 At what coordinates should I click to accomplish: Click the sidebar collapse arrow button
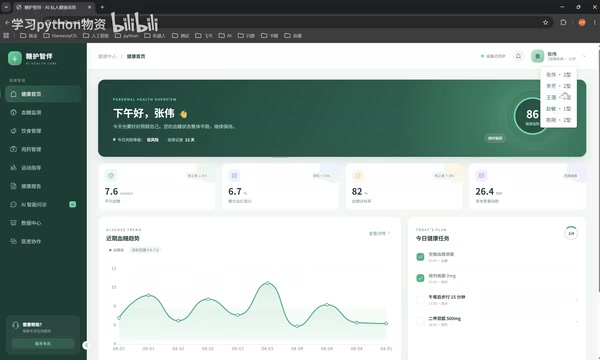tap(86, 345)
